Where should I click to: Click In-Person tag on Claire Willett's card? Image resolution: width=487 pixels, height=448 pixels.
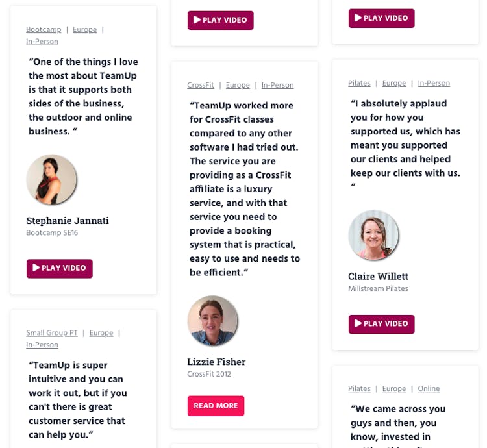coord(434,84)
